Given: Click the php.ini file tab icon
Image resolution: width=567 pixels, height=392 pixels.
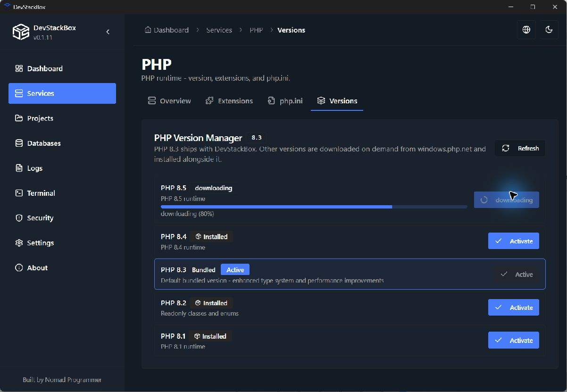Looking at the screenshot, I should point(271,100).
